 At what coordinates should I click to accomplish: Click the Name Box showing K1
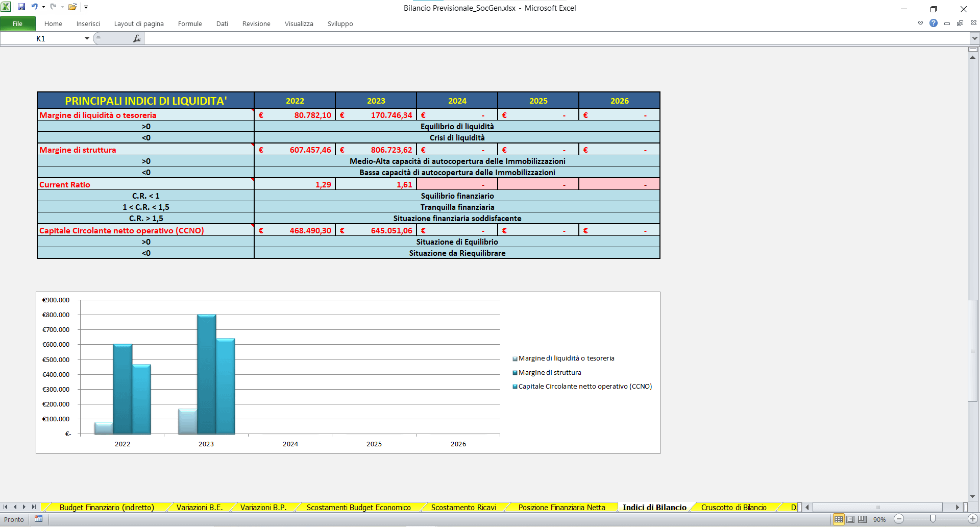pyautogui.click(x=42, y=39)
